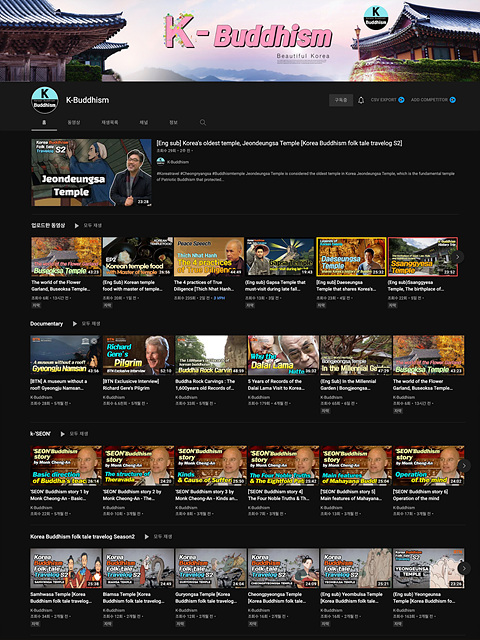Image resolution: width=480 pixels, height=640 pixels.
Task: Open Buseoksa Temple thumbnail in uploads row
Action: 66,257
